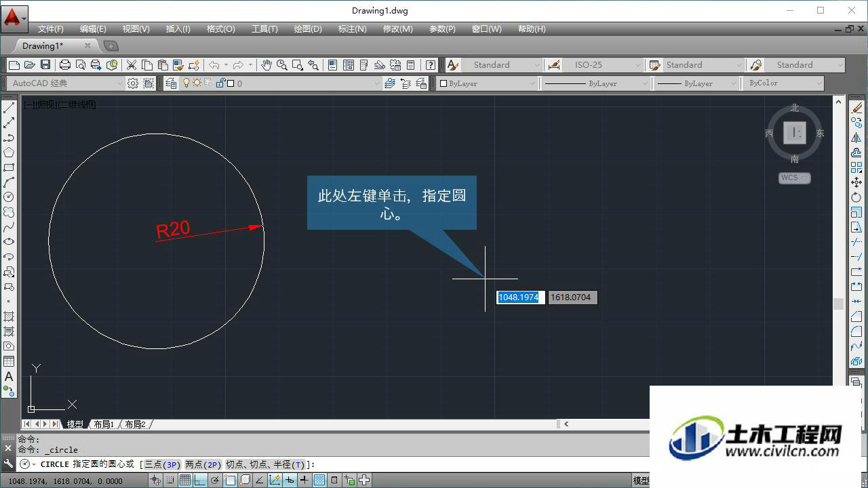Click the Undo arrow icon

pyautogui.click(x=214, y=65)
